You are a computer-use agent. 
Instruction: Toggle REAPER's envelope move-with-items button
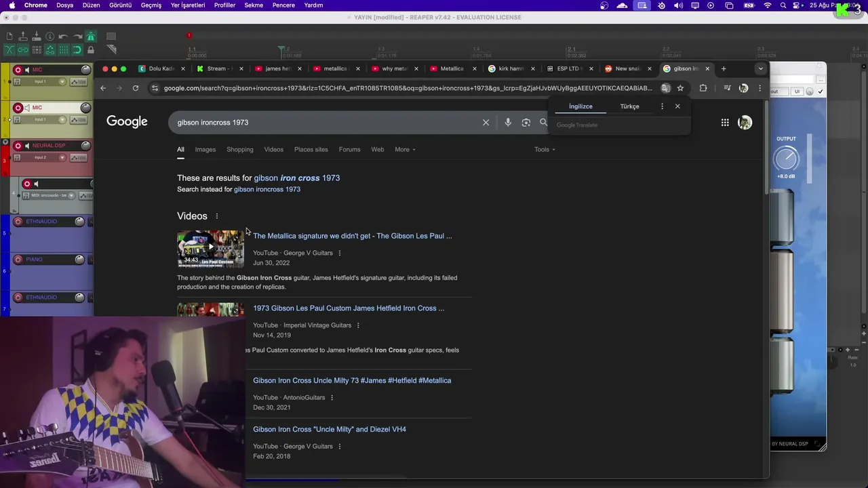tap(50, 49)
